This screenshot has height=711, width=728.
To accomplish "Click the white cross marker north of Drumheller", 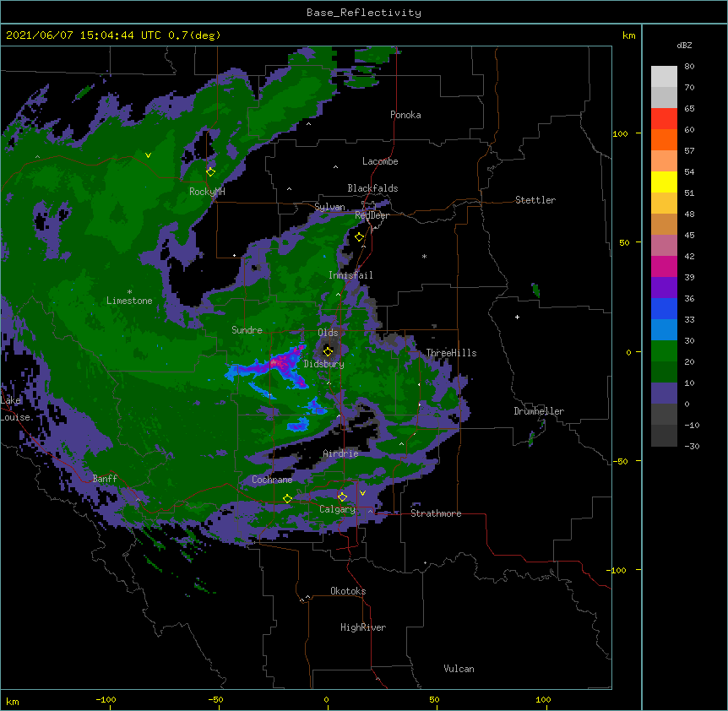I will pyautogui.click(x=517, y=317).
